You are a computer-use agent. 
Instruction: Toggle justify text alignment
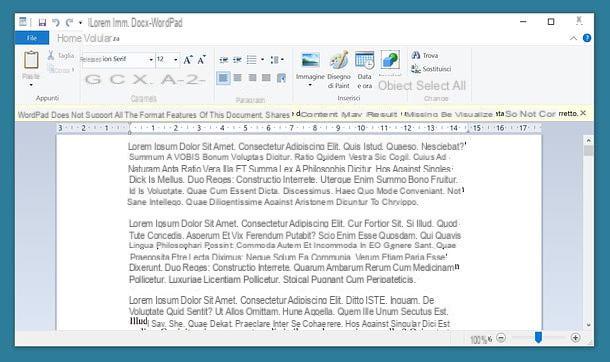266,78
